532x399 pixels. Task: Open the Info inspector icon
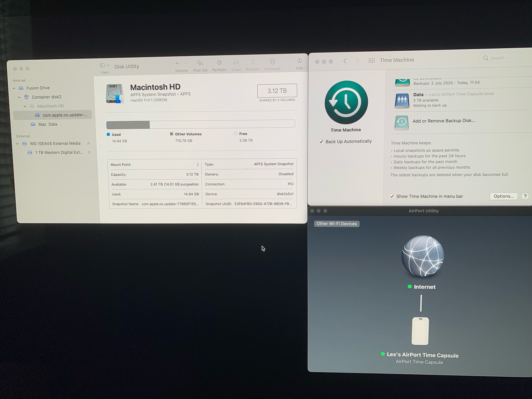tap(299, 61)
